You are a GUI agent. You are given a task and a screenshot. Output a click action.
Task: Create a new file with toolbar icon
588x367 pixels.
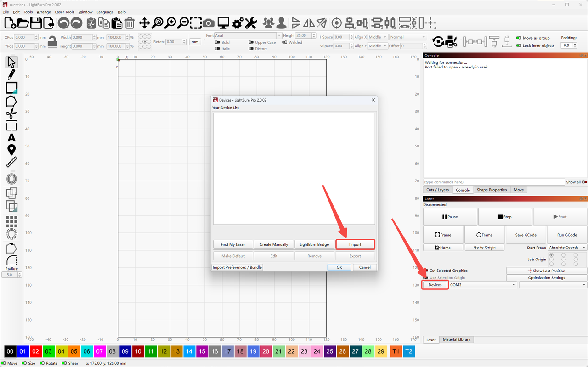click(10, 23)
